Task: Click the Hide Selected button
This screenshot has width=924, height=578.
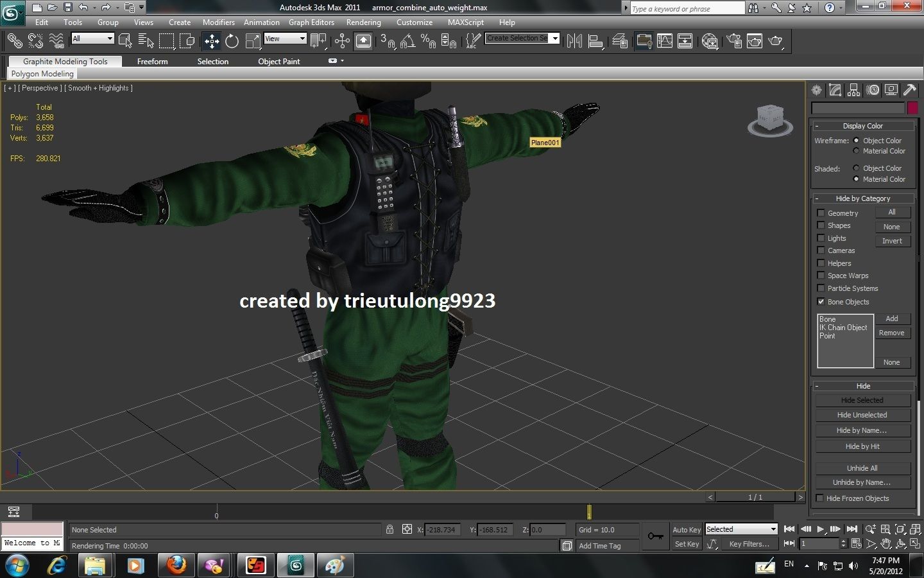Action: tap(863, 400)
